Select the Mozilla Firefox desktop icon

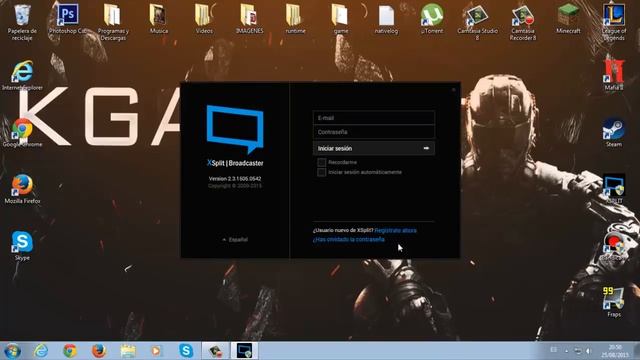pyautogui.click(x=22, y=189)
